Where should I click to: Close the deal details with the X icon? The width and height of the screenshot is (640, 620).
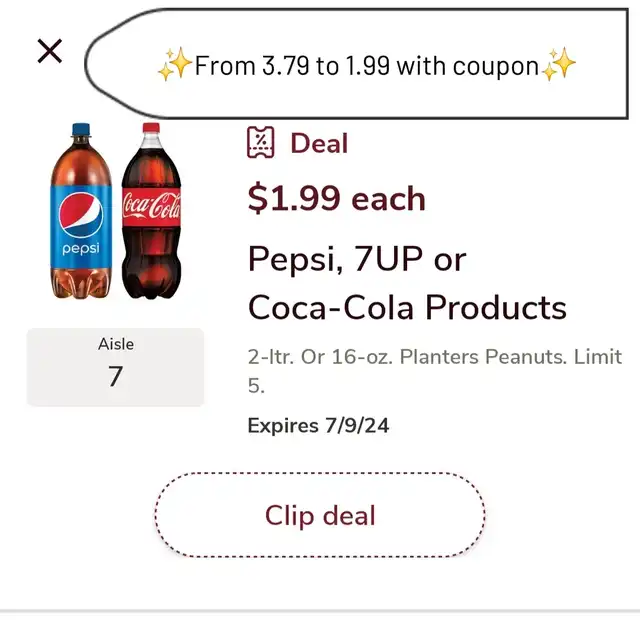[50, 51]
